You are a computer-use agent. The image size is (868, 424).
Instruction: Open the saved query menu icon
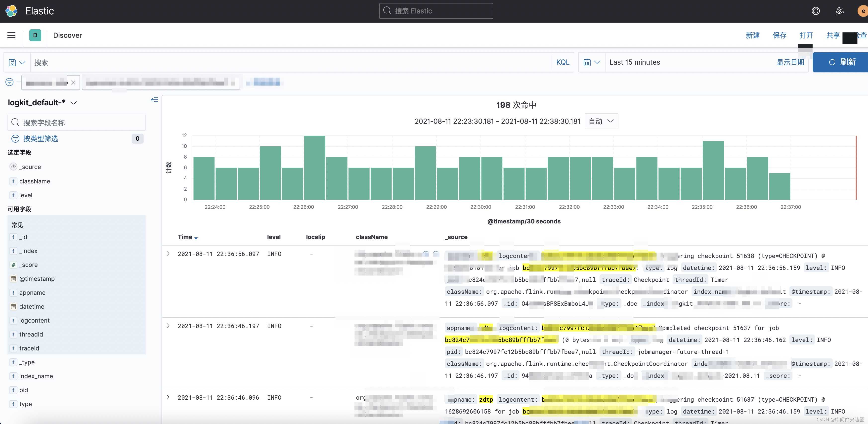point(17,62)
